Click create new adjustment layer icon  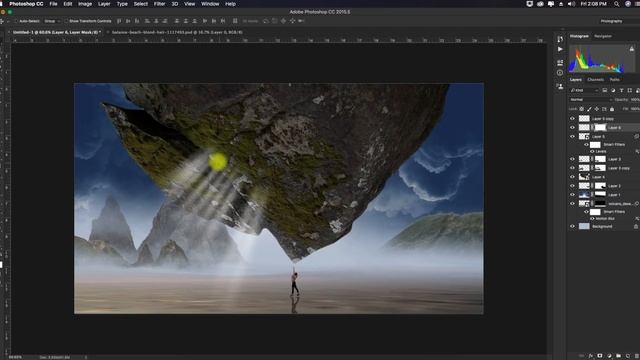(x=609, y=356)
